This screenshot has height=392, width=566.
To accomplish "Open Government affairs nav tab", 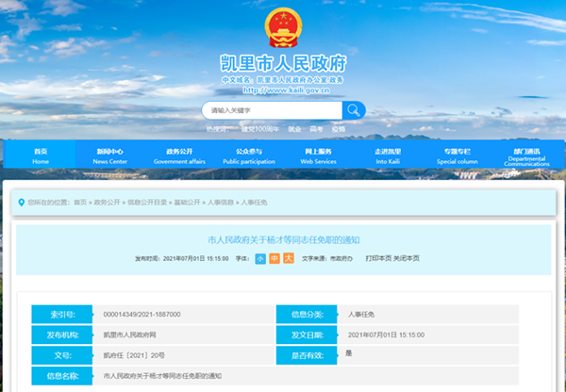I will click(x=179, y=155).
